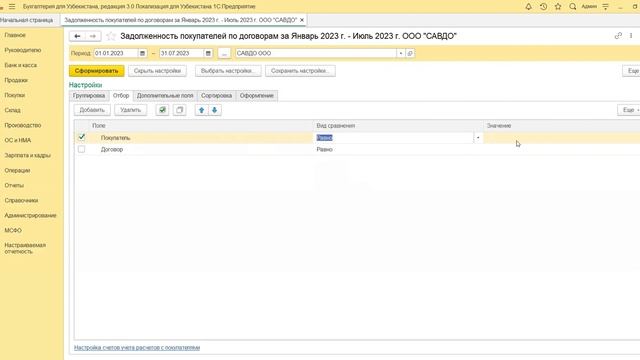The width and height of the screenshot is (640, 360).
Task: Click Сформировать button
Action: (96, 71)
